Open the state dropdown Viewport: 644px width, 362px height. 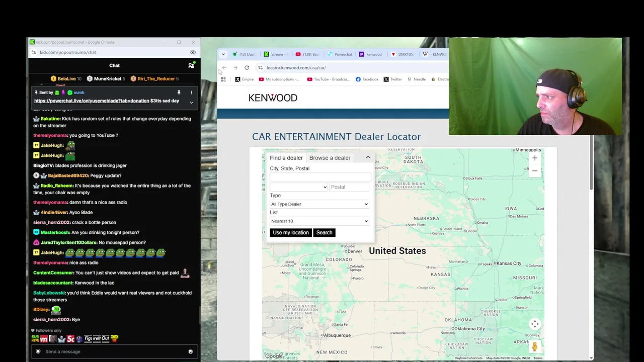[x=298, y=187]
